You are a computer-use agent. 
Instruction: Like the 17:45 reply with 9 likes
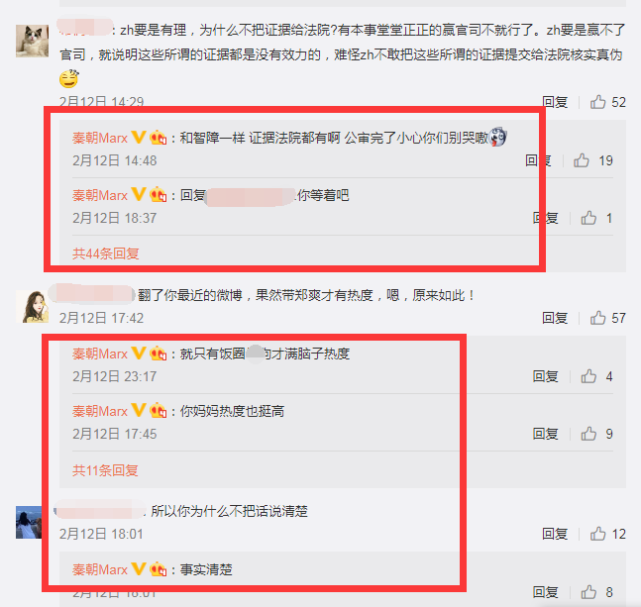click(588, 434)
